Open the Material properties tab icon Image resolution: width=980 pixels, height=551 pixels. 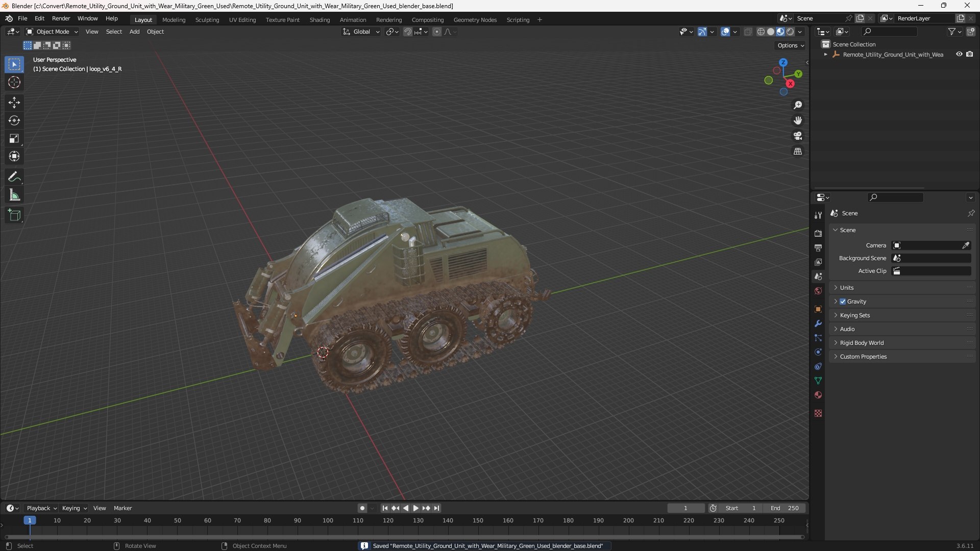(818, 395)
